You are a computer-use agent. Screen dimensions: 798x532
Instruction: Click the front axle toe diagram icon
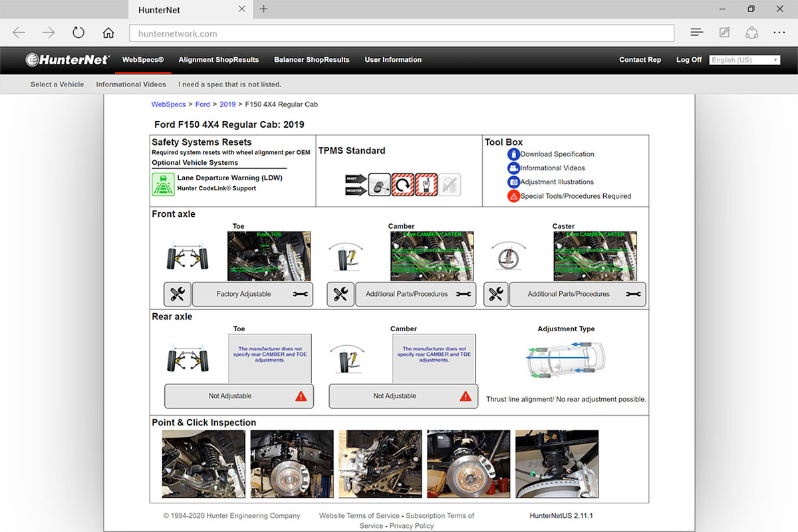point(186,257)
